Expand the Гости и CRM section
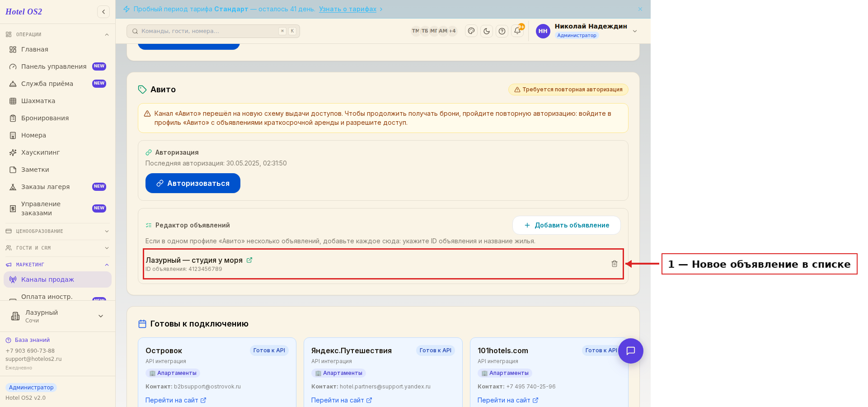The image size is (868, 407). 57,248
